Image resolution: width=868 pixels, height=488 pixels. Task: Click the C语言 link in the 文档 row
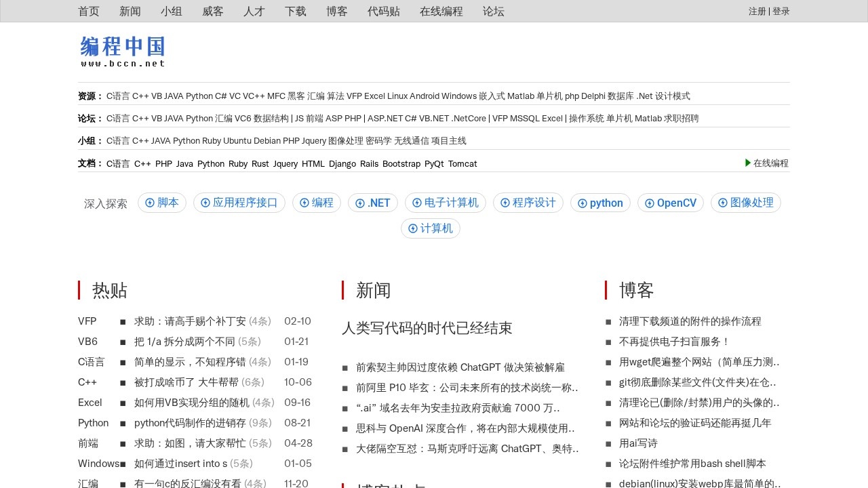118,163
